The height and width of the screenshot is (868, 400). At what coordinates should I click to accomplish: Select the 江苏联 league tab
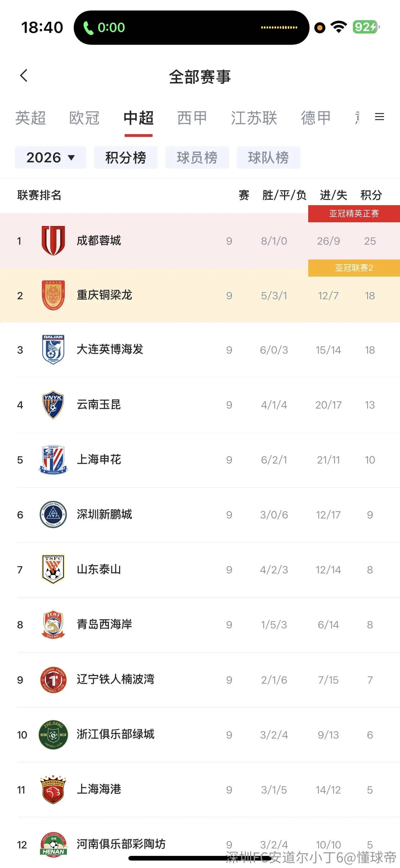[x=254, y=118]
